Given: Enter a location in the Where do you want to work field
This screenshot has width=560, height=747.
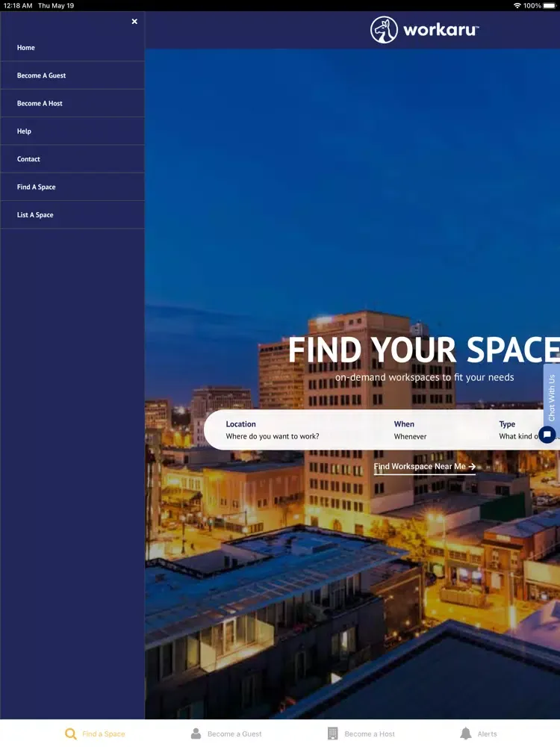Looking at the screenshot, I should pos(273,430).
